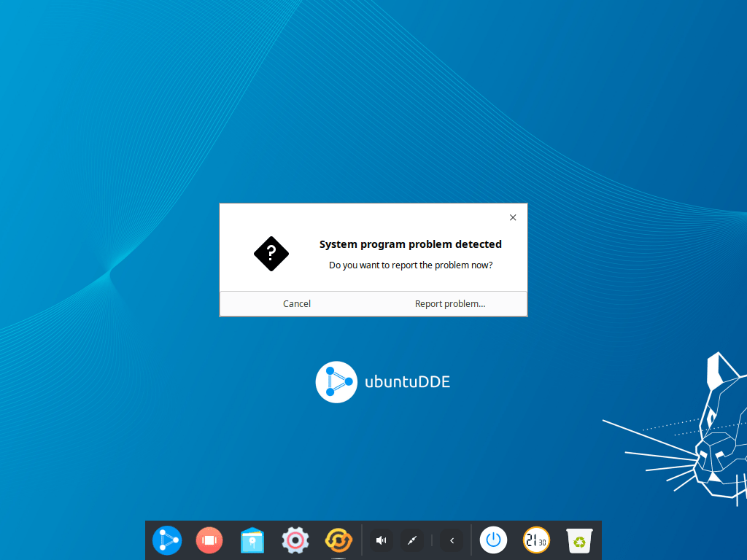This screenshot has width=747, height=560.
Task: Open the multitasking view dock icon
Action: click(x=209, y=540)
